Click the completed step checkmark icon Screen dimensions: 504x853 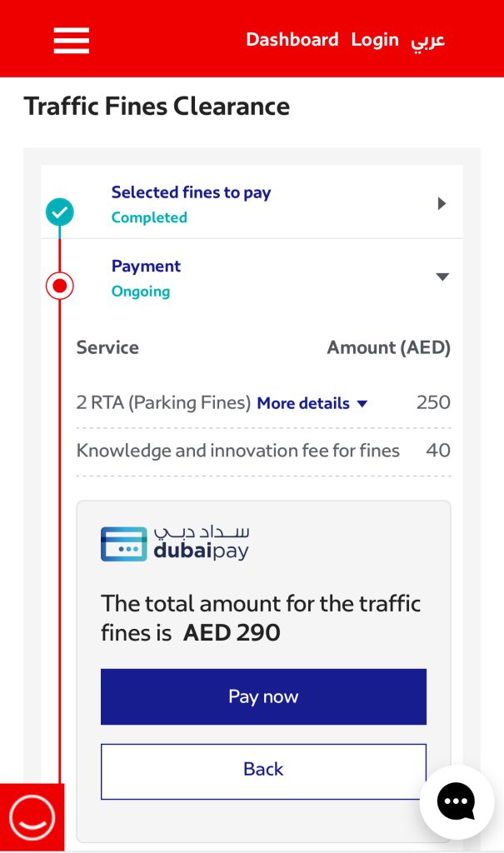[60, 212]
